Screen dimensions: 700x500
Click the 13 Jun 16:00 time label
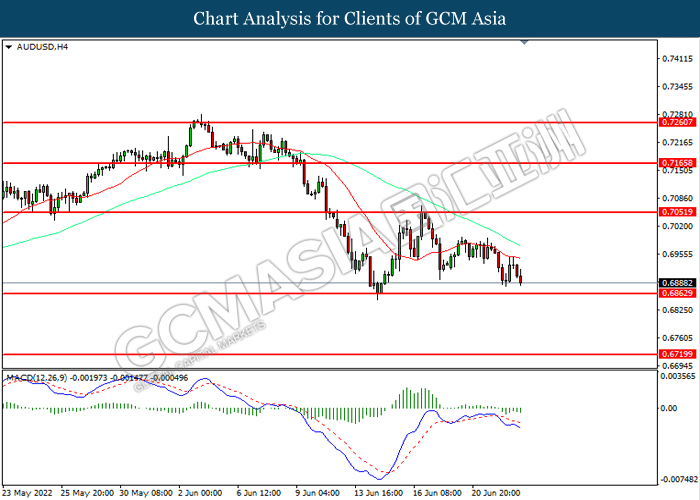pyautogui.click(x=379, y=493)
